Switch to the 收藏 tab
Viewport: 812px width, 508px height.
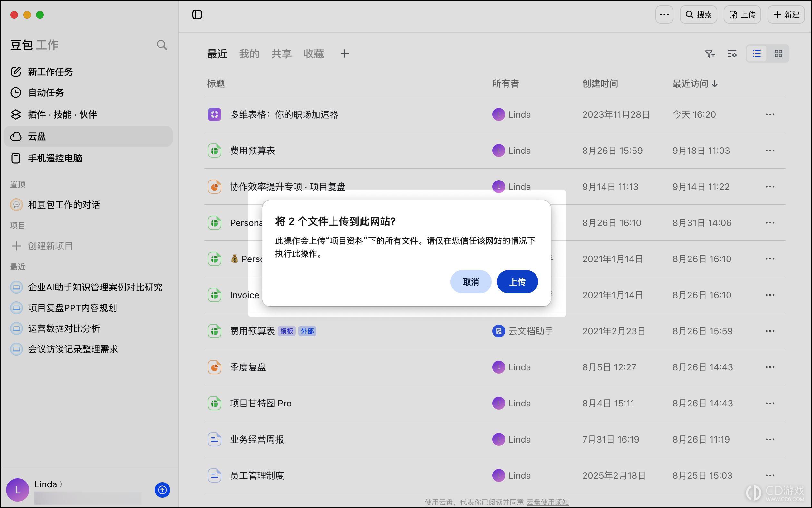point(314,54)
